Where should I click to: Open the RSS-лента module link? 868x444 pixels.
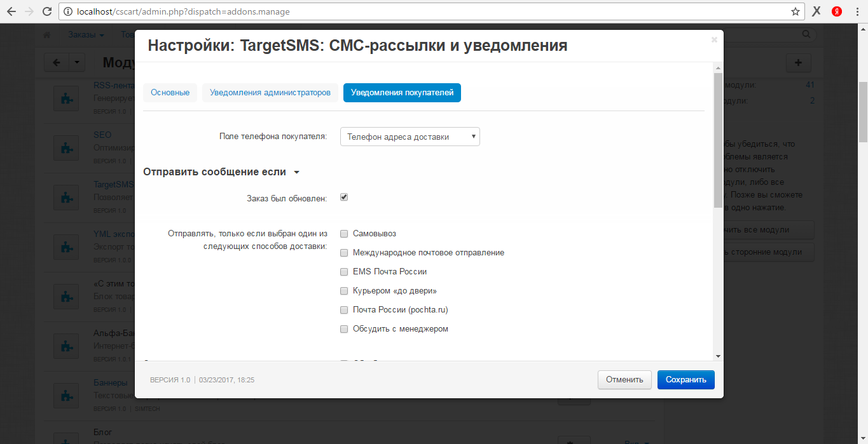click(114, 86)
